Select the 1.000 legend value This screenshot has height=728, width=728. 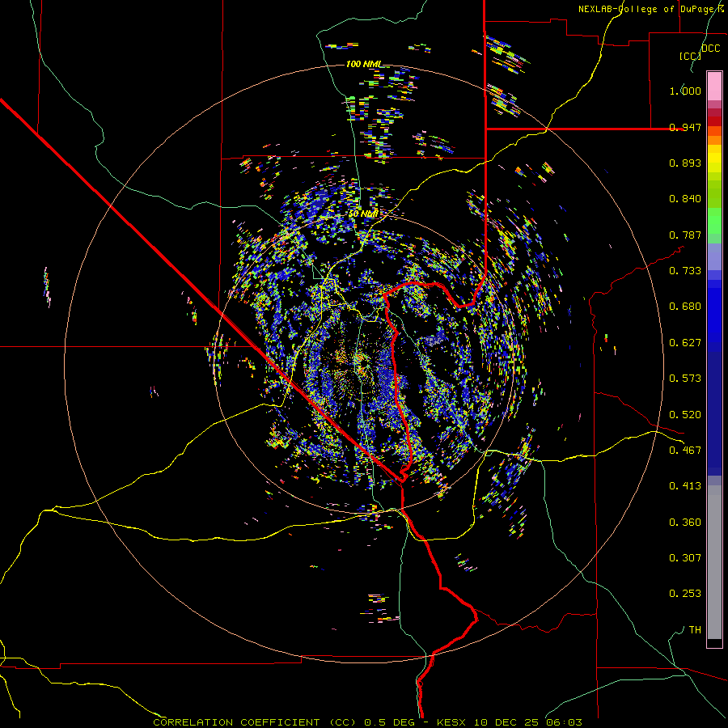tap(685, 91)
